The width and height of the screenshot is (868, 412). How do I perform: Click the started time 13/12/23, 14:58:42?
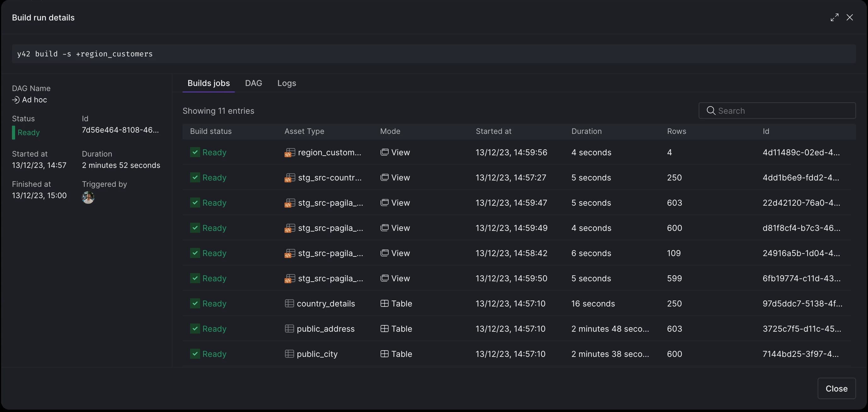[x=511, y=253]
